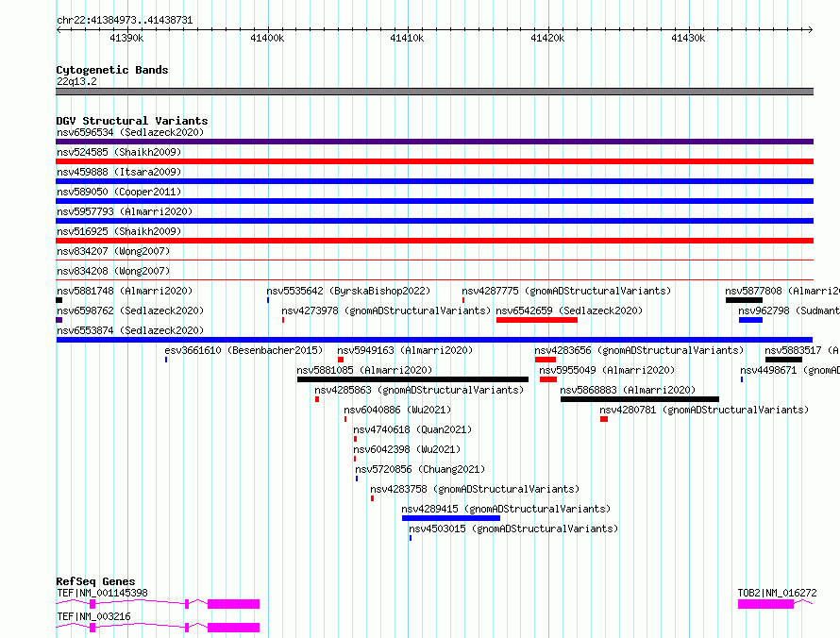Viewport: 840px width, 638px height.
Task: Click the 41430k ruler position
Action: click(688, 38)
